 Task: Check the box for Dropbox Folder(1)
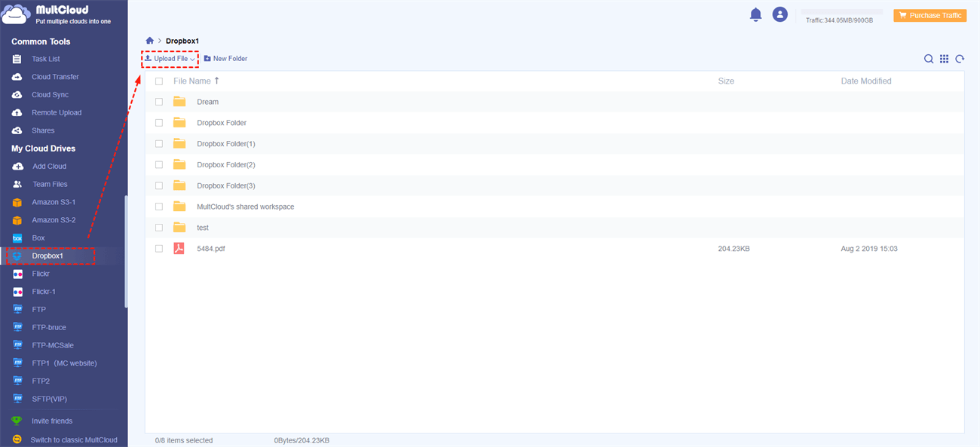click(x=159, y=143)
